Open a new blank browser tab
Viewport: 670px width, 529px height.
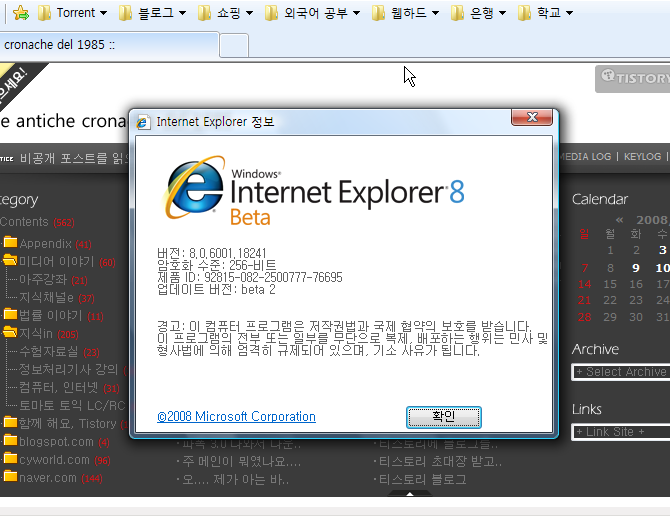coord(234,45)
